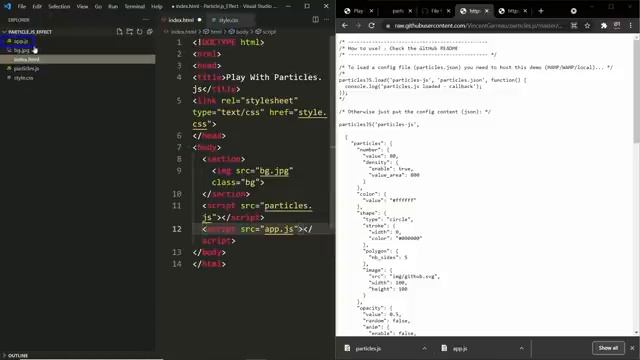Click the site info lock icon
Screen dimensions: 640x360
pos(388,26)
